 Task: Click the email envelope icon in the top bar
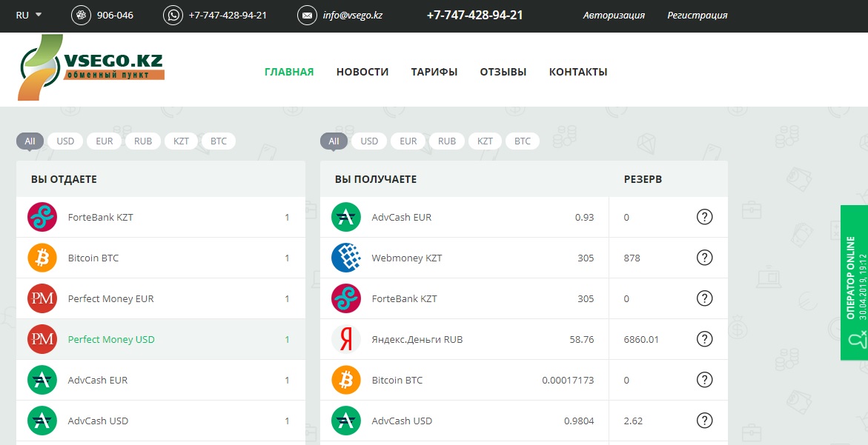click(x=306, y=15)
